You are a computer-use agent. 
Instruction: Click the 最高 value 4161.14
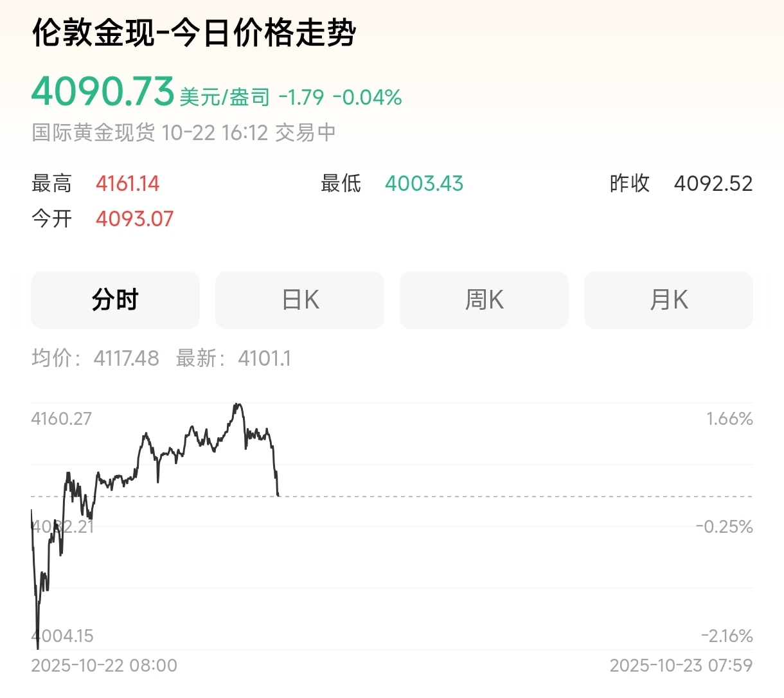[127, 184]
